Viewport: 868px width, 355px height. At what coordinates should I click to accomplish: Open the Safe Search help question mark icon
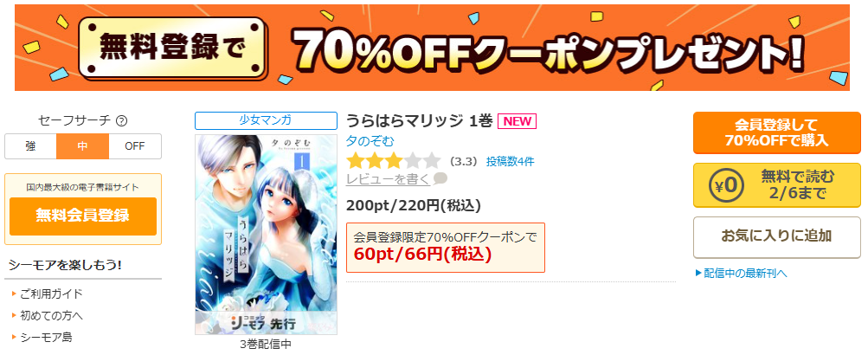click(x=122, y=120)
